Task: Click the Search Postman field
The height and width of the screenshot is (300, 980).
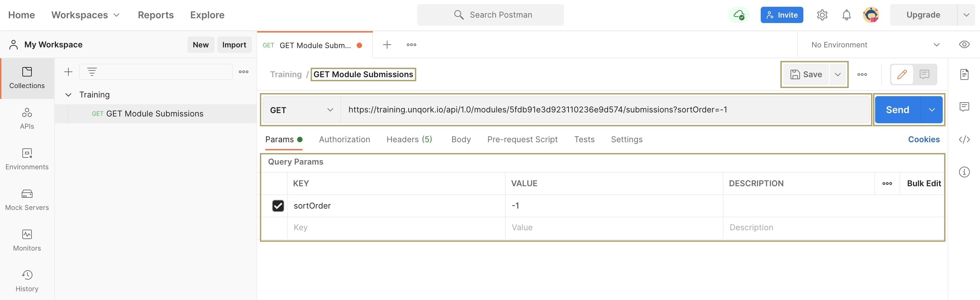Action: click(x=490, y=15)
